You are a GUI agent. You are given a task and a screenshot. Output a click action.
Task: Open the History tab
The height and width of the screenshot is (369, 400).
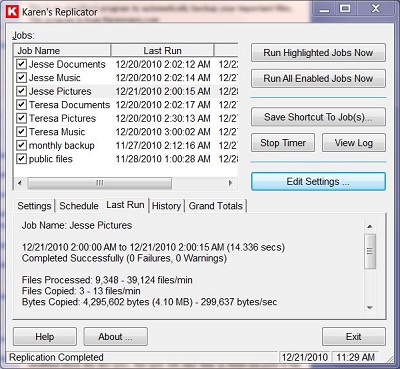166,206
